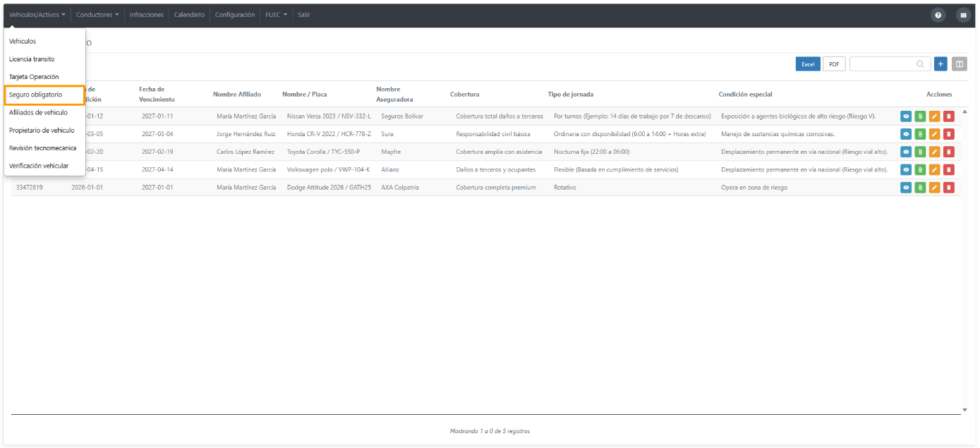Delete the Volkswagen polo row

click(x=949, y=169)
